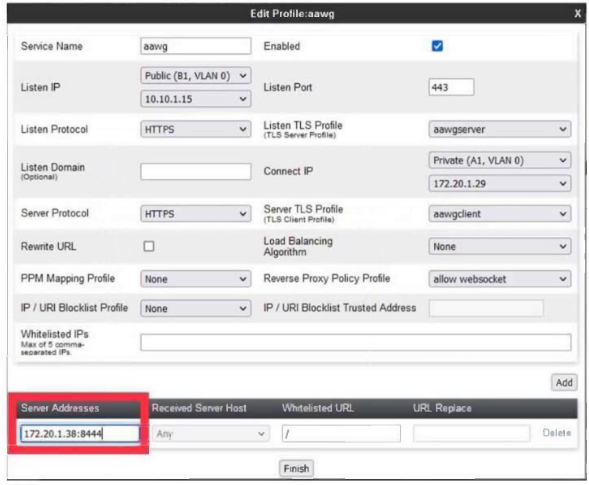Click the Server Addresses input field

(x=80, y=434)
